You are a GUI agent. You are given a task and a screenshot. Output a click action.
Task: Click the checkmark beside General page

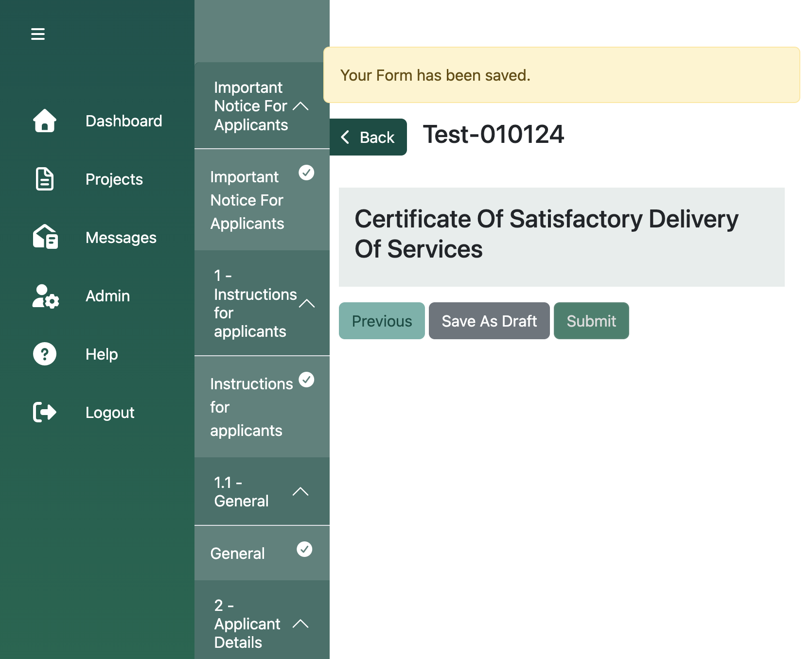point(304,549)
